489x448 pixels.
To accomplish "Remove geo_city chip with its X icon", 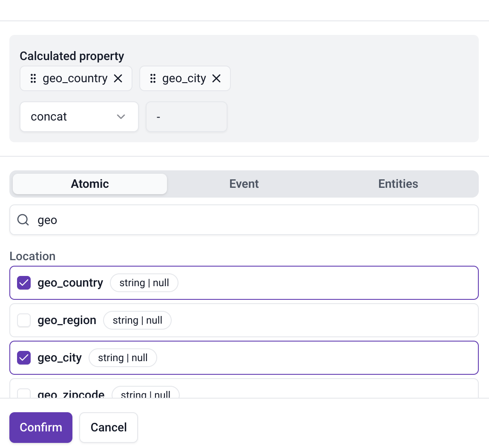I will pyautogui.click(x=216, y=78).
